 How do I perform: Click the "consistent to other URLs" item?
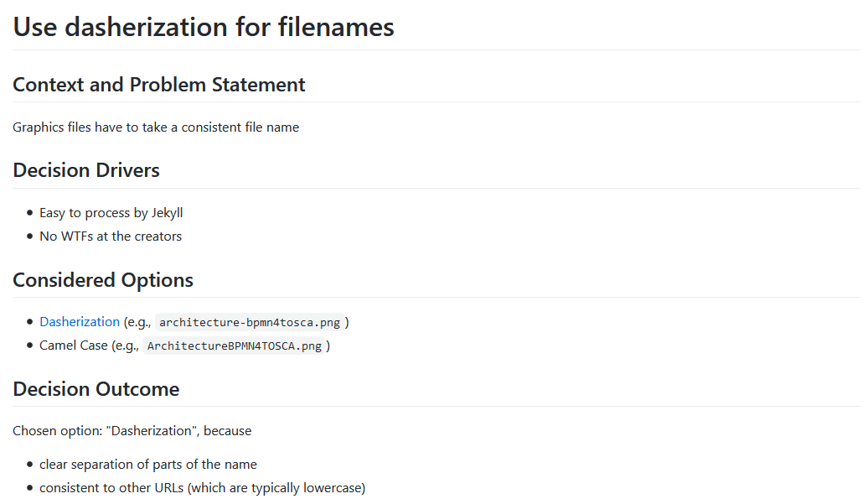click(202, 488)
